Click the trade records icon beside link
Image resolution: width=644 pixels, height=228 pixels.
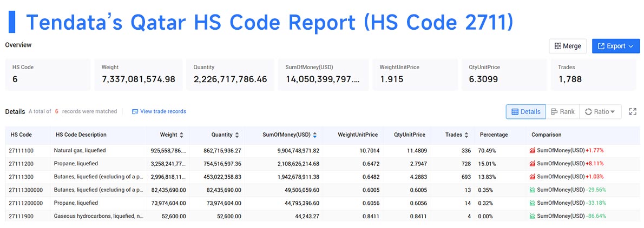coord(135,111)
